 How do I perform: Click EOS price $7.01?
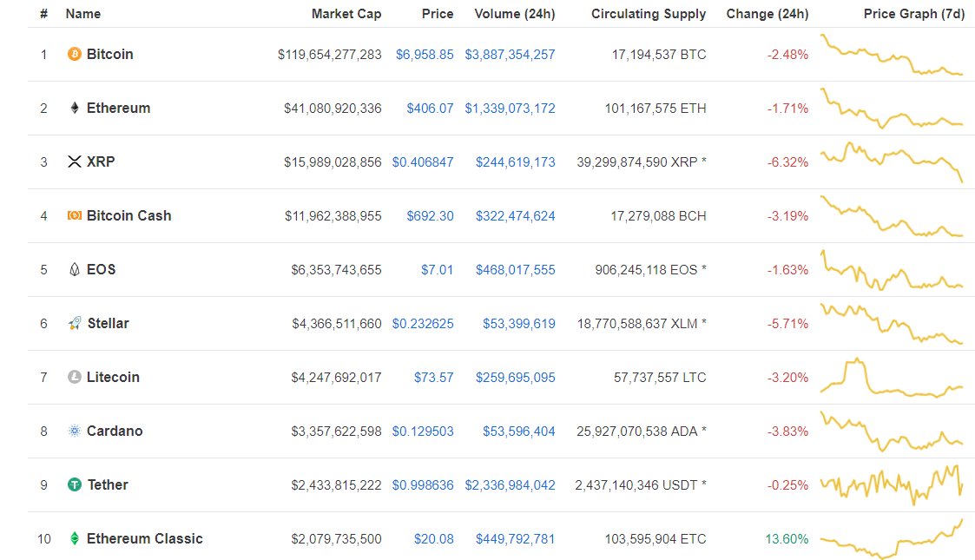click(437, 270)
